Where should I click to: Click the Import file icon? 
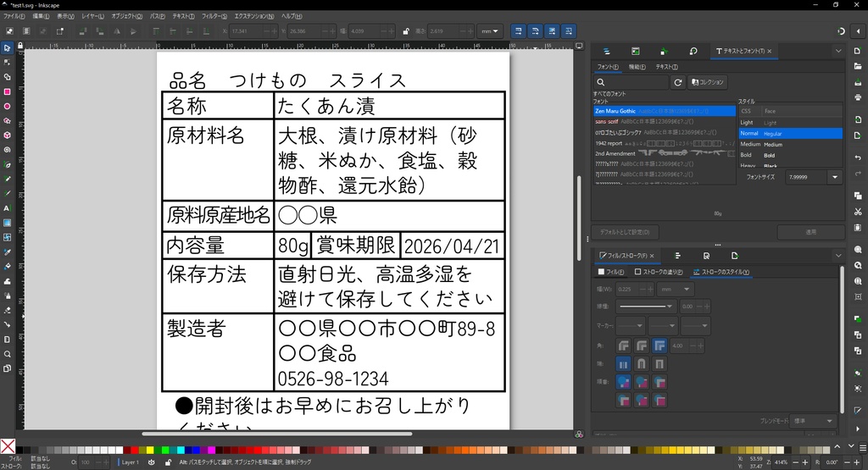(858, 120)
